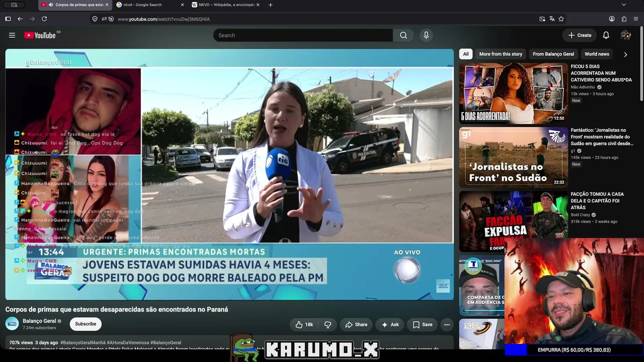Close the NKVD Wikipedia tab
644x362 pixels.
tap(258, 5)
